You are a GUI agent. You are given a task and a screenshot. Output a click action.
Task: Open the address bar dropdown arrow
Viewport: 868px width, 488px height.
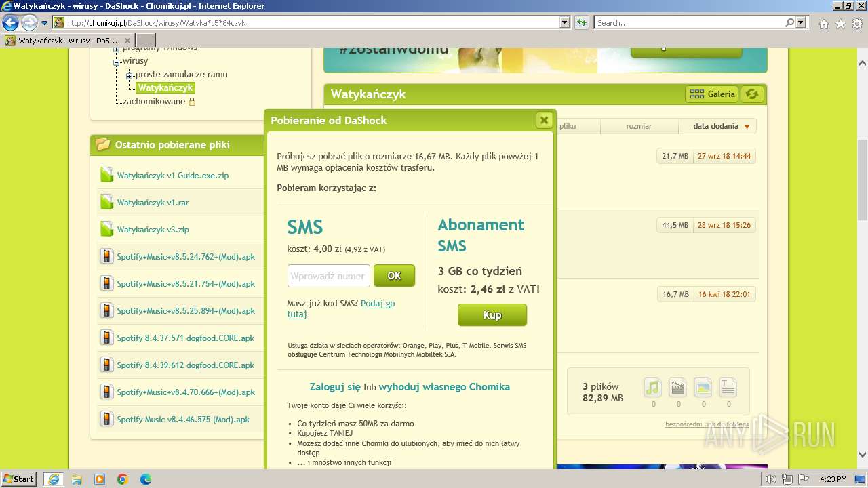pyautogui.click(x=565, y=22)
